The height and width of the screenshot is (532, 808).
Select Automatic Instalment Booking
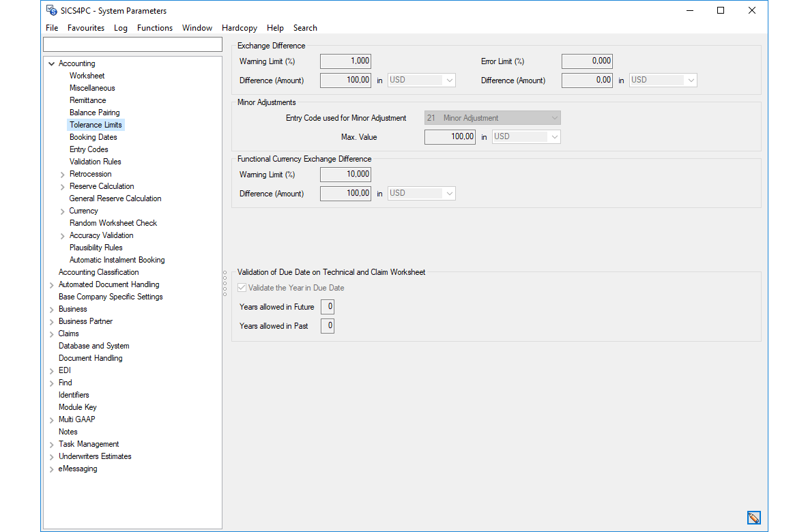pyautogui.click(x=117, y=259)
